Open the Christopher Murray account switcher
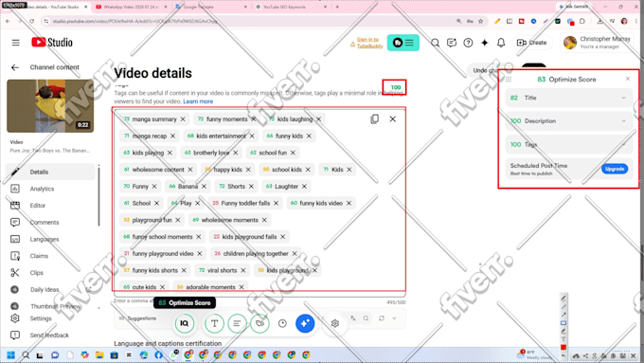Image resolution: width=644 pixels, height=363 pixels. pos(598,43)
